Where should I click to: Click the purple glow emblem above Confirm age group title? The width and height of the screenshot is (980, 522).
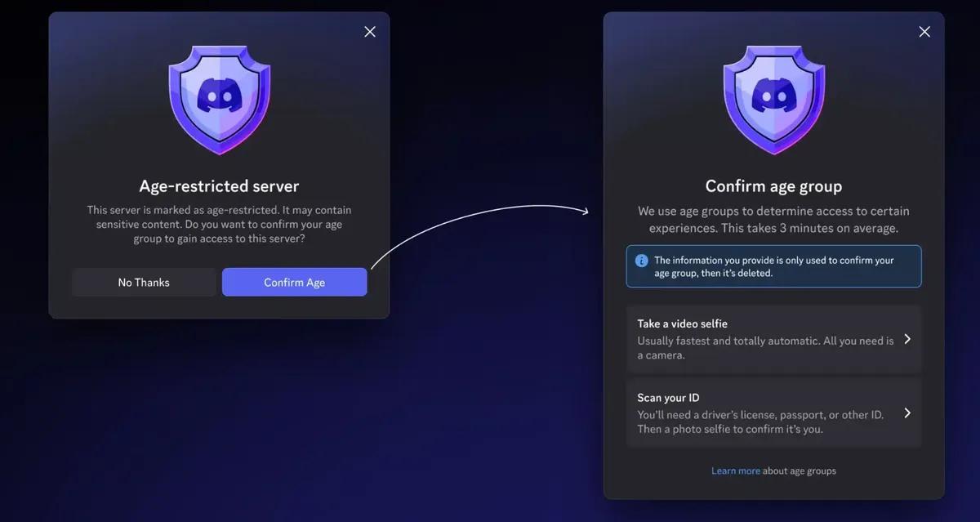click(x=773, y=98)
